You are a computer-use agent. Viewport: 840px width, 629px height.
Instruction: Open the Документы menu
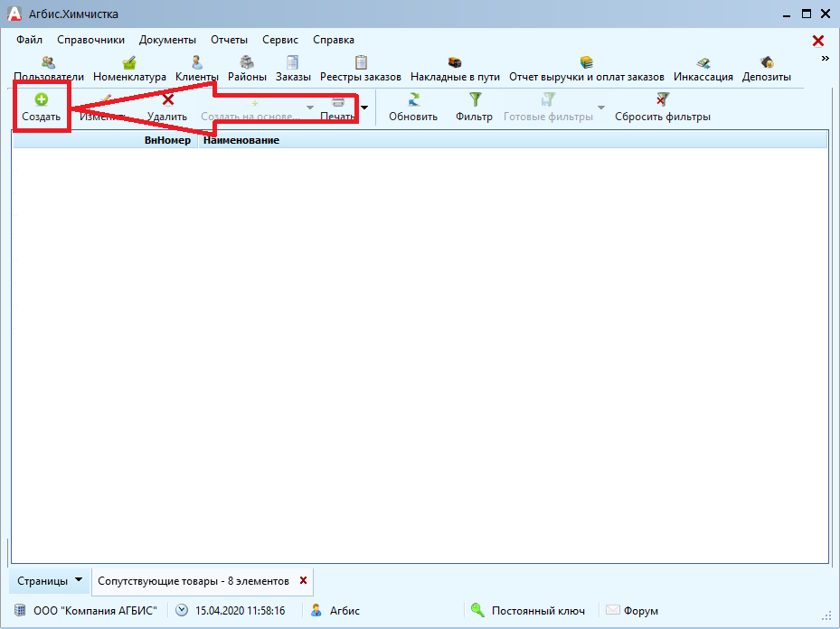coord(167,40)
